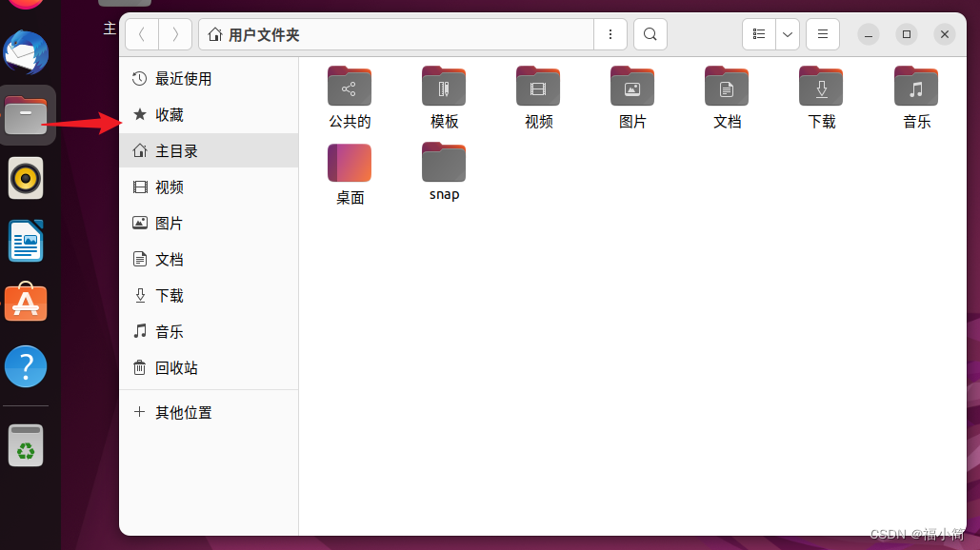980x550 pixels.
Task: Select the 音乐 folder in file grid
Action: point(916,87)
